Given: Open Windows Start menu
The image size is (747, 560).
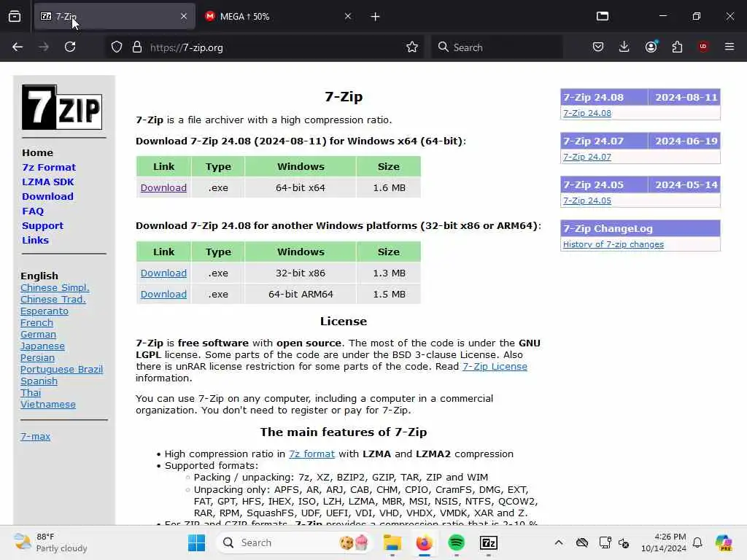Looking at the screenshot, I should pos(196,542).
